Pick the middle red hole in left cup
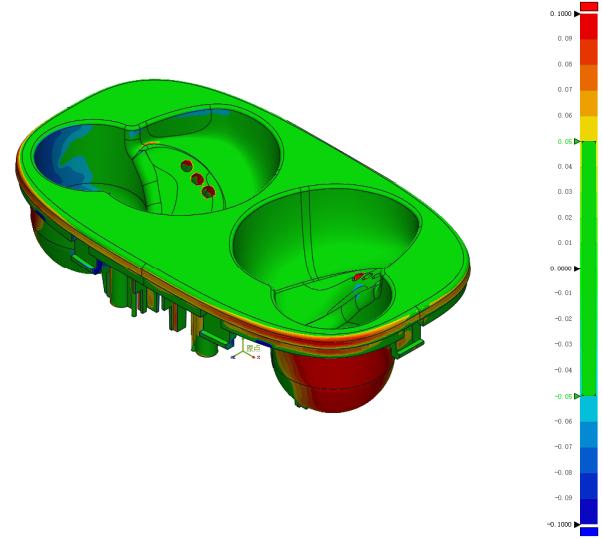The width and height of the screenshot is (602, 539). point(197,179)
